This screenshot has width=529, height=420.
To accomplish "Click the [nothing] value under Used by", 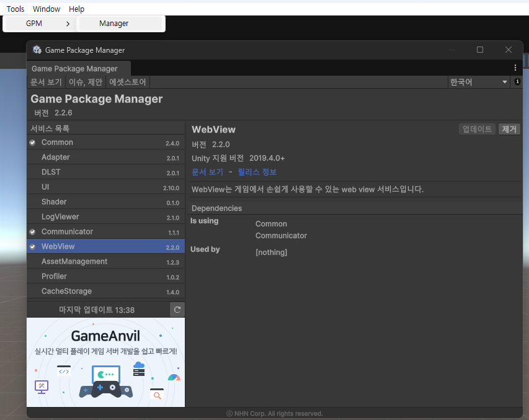I will click(x=271, y=252).
